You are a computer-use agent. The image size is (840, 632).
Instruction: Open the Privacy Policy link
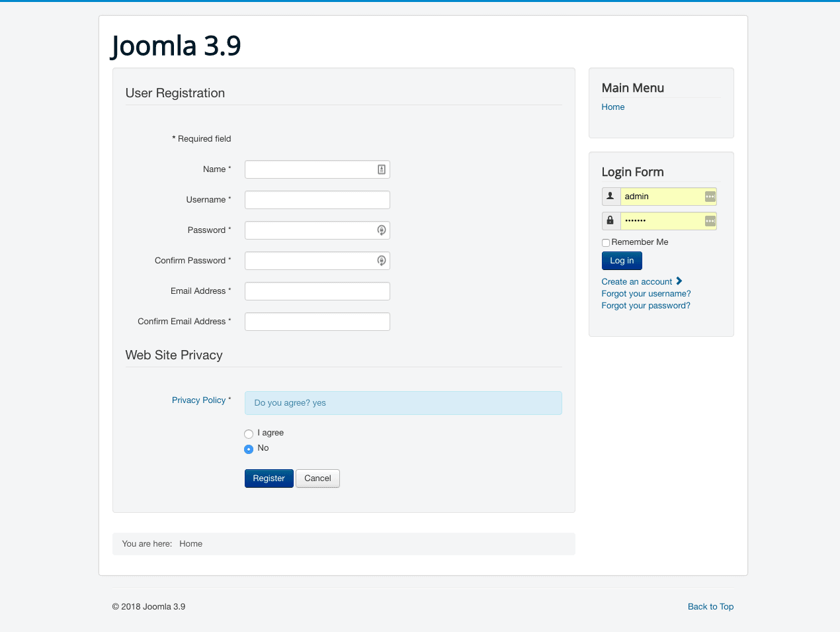[x=199, y=400]
